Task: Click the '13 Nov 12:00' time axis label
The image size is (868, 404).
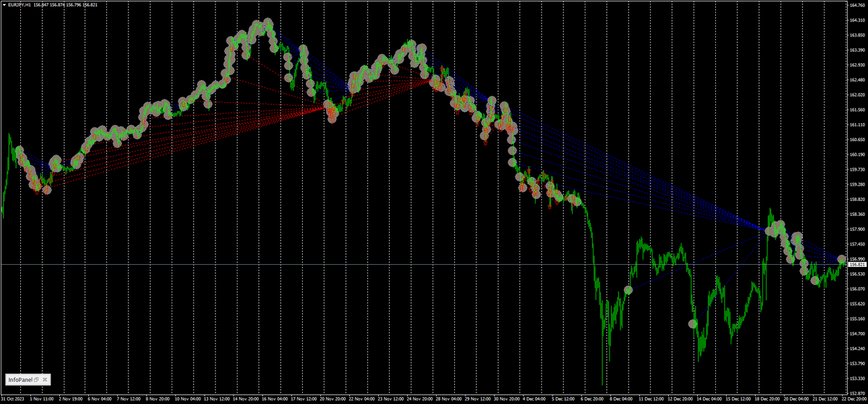Action: [x=217, y=399]
